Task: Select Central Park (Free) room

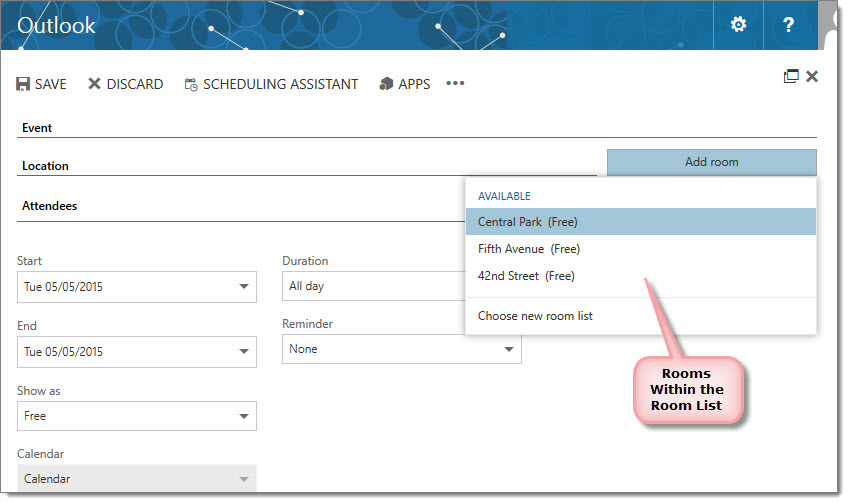Action: tap(641, 222)
